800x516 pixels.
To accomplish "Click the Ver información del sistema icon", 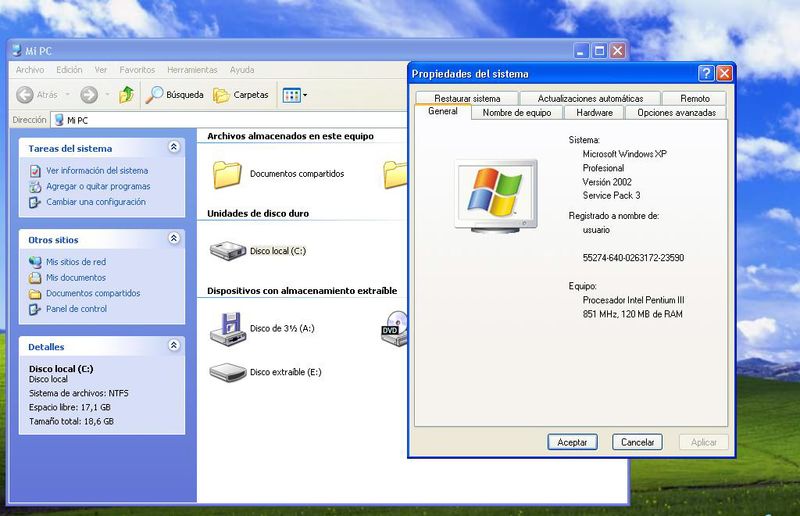I will (35, 171).
